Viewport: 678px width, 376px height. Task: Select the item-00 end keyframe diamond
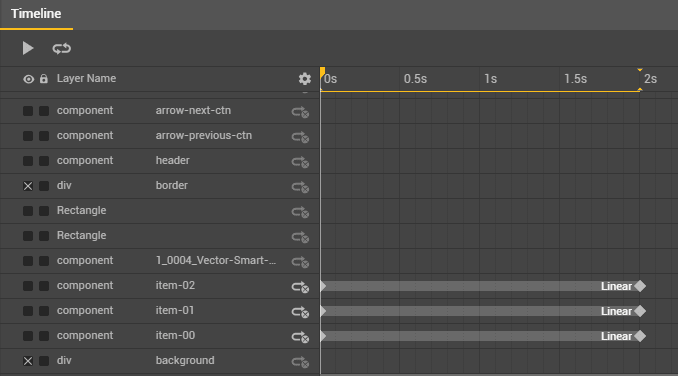(640, 336)
